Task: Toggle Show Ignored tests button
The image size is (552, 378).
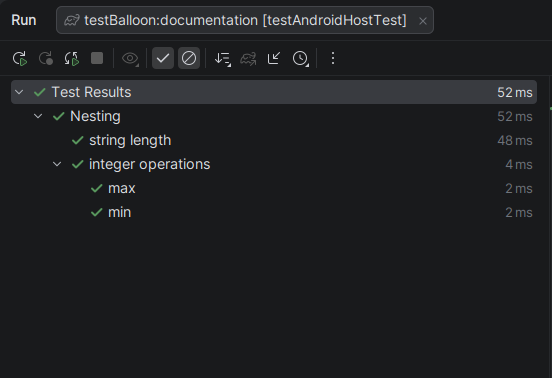Action: [x=189, y=58]
